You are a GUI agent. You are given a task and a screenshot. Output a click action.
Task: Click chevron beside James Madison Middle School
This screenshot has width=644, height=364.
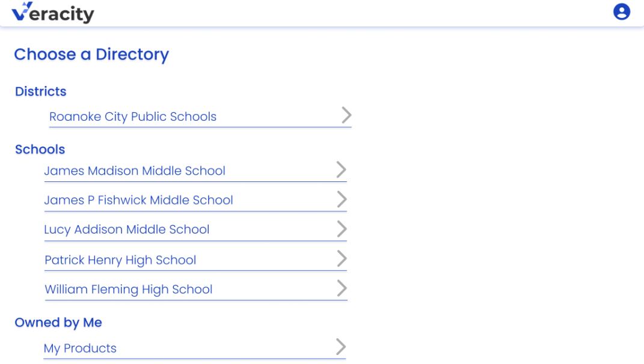point(342,169)
